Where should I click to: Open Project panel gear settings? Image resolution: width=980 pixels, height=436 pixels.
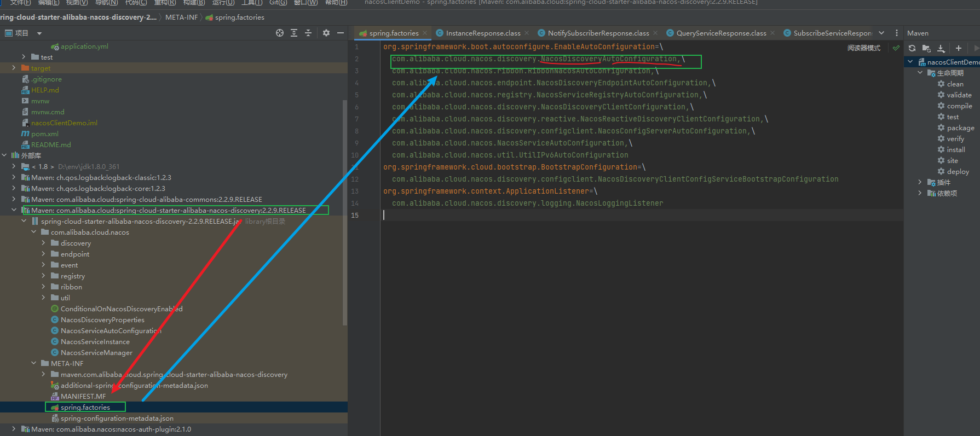pos(326,33)
